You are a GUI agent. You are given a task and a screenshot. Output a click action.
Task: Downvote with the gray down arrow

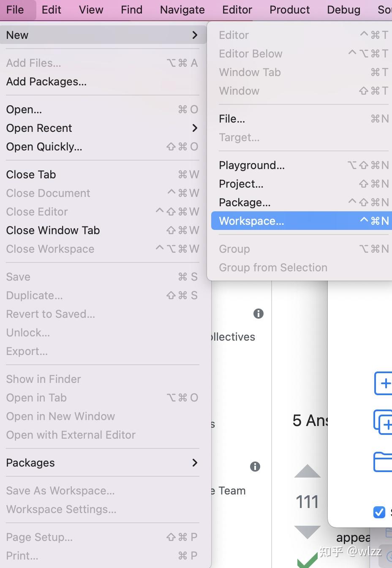307,532
